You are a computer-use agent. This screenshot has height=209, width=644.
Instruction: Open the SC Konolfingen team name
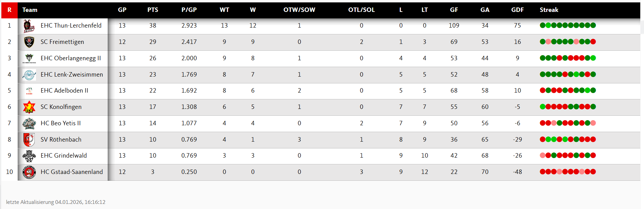coord(61,107)
